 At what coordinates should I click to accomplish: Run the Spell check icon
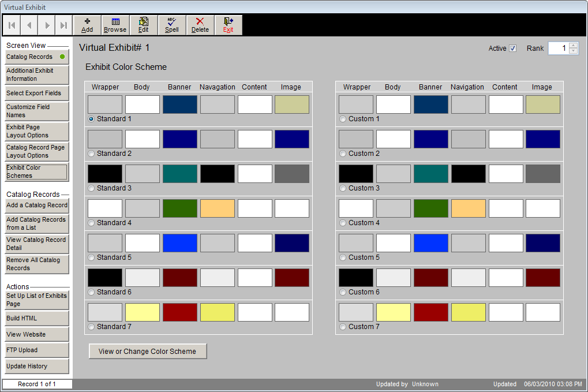point(171,25)
